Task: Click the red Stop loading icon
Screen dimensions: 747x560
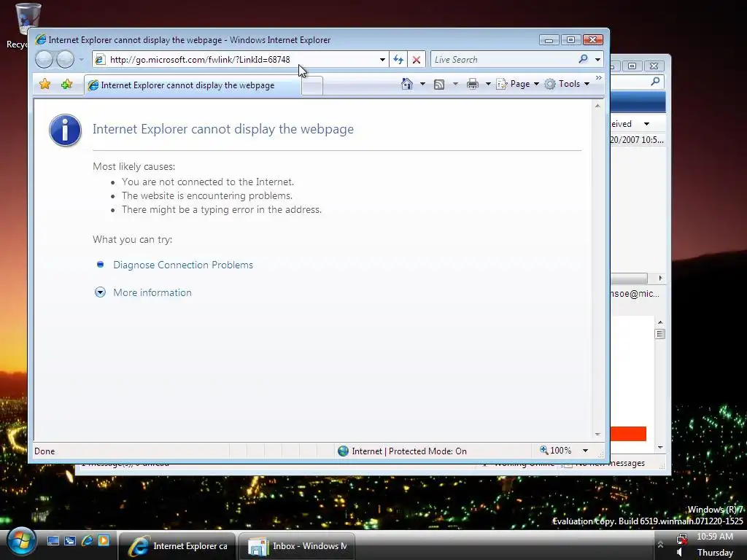Action: point(417,60)
